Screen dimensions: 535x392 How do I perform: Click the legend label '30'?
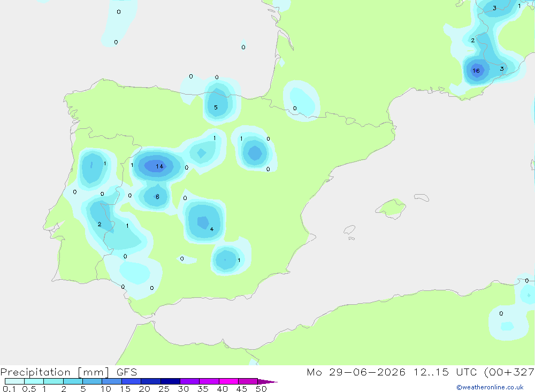tap(183, 389)
